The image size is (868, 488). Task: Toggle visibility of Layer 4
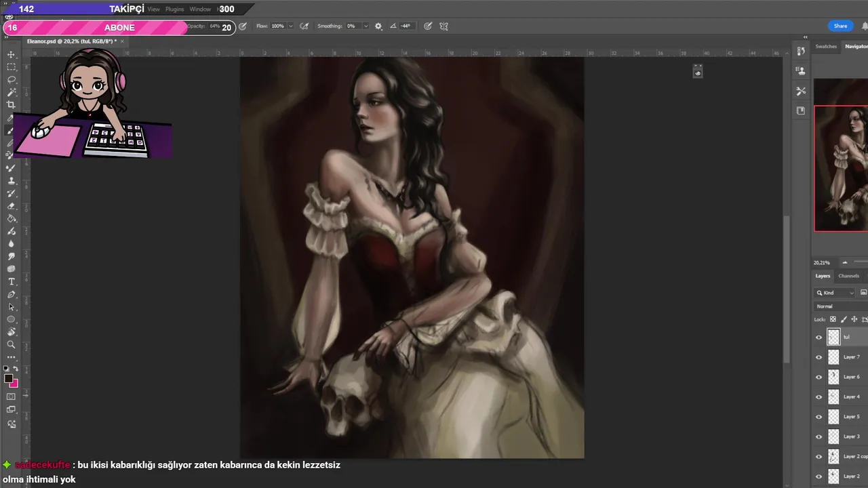(818, 397)
